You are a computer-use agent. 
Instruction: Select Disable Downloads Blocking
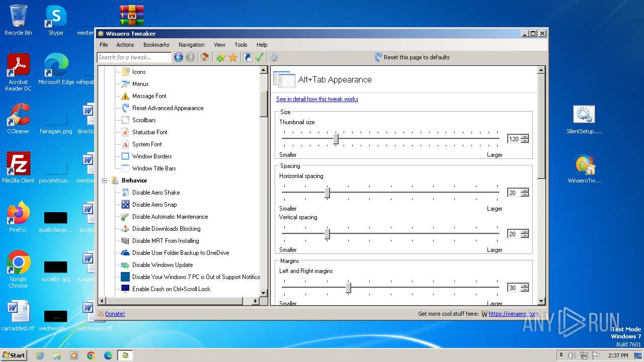[x=166, y=229]
